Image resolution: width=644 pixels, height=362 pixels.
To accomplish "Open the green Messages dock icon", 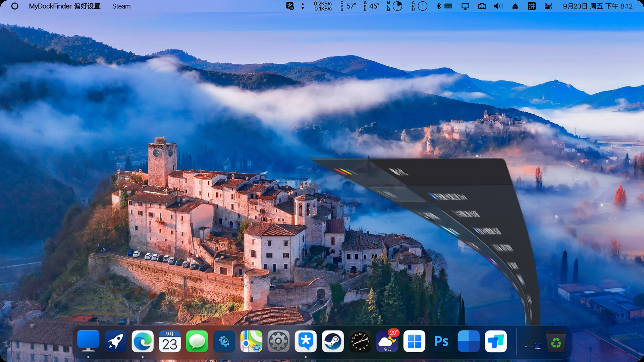I will coord(197,341).
